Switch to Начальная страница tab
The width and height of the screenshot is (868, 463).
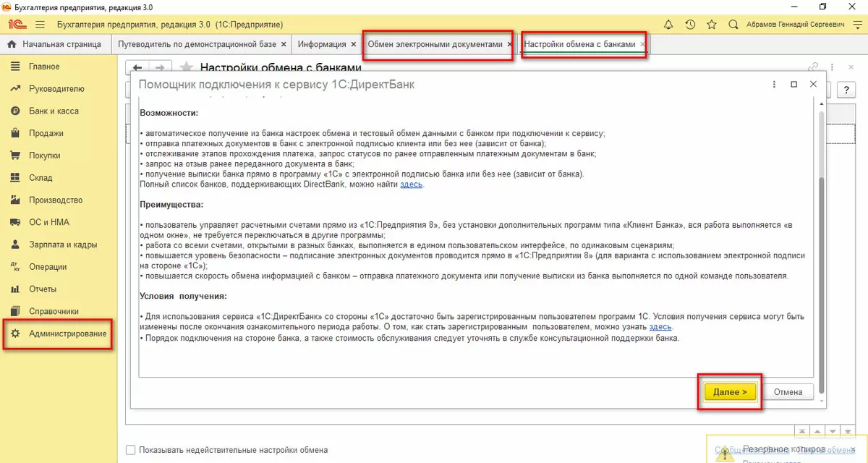[x=55, y=44]
